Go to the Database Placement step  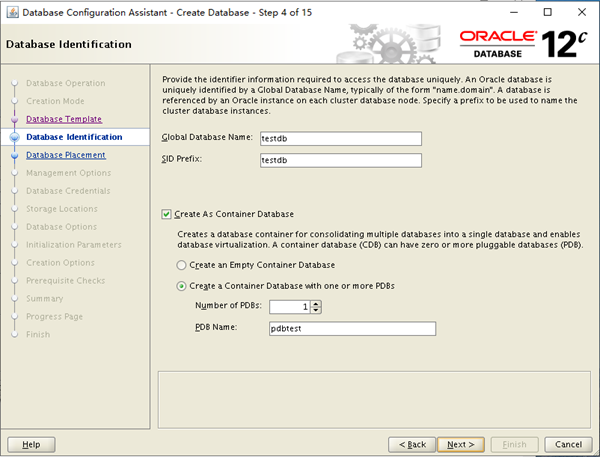(66, 155)
